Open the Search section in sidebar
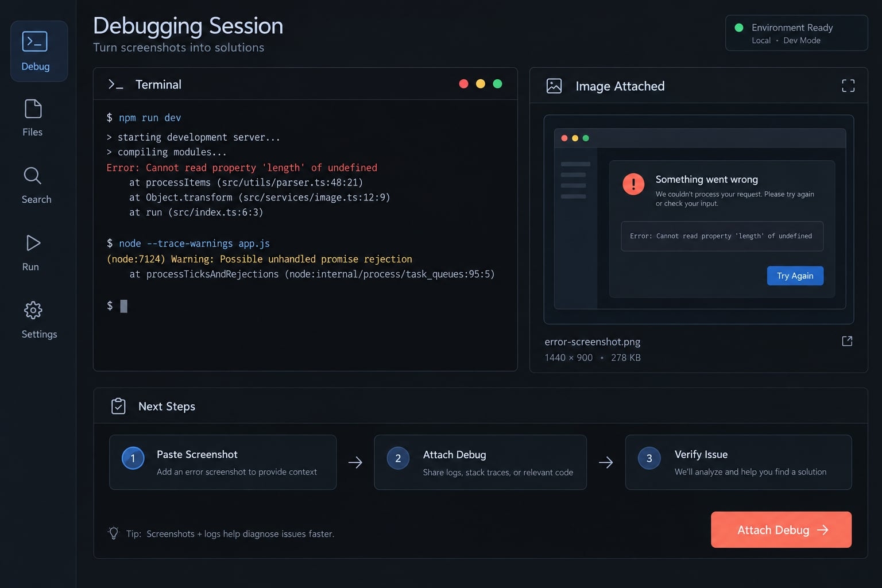The height and width of the screenshot is (588, 882). 36,185
